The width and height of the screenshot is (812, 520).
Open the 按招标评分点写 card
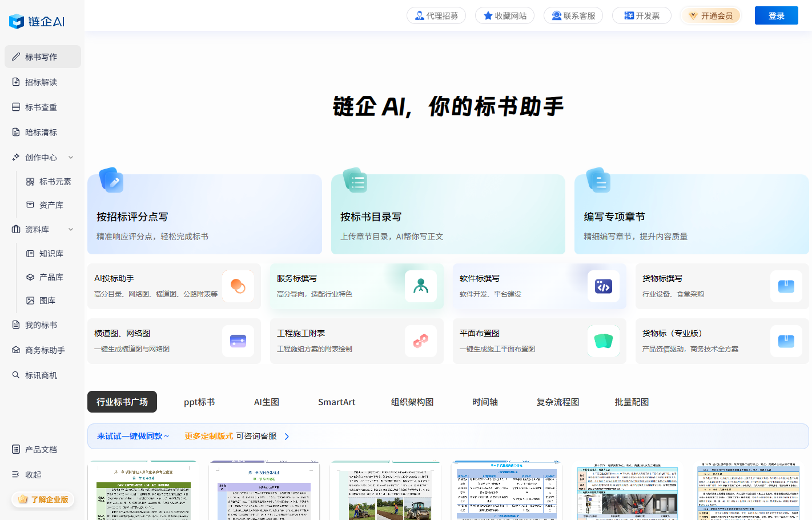pos(204,214)
